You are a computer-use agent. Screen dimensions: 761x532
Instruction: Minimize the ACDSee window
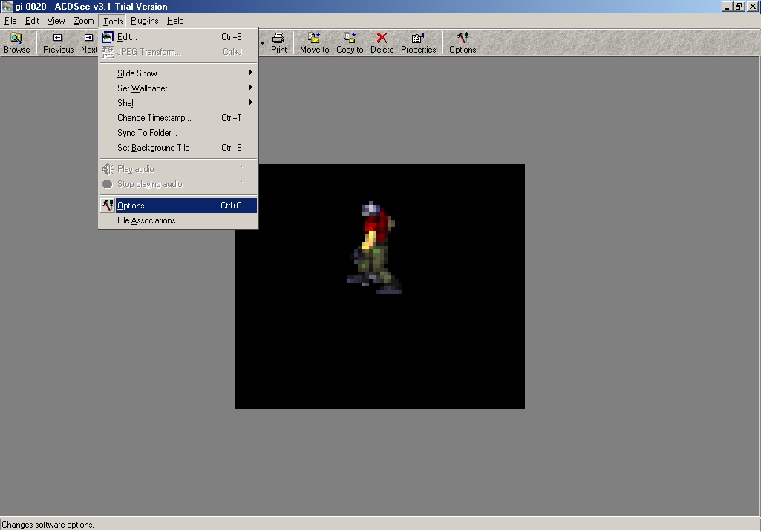(x=727, y=6)
